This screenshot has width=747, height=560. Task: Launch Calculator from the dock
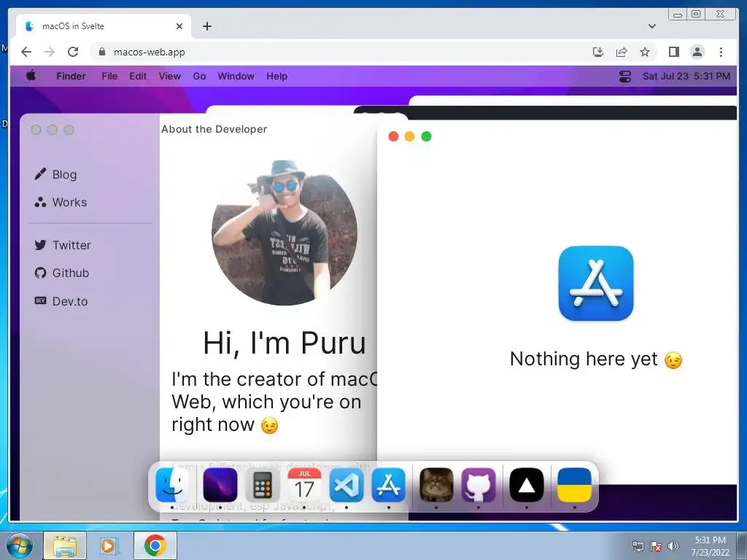click(x=262, y=485)
